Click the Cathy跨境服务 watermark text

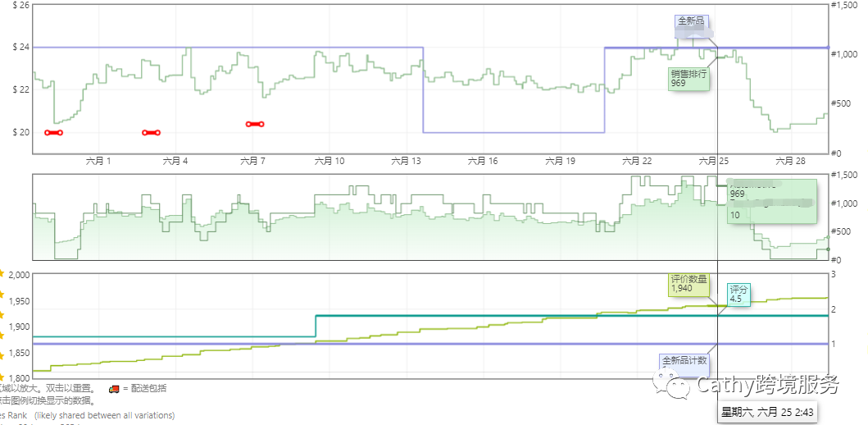767,384
